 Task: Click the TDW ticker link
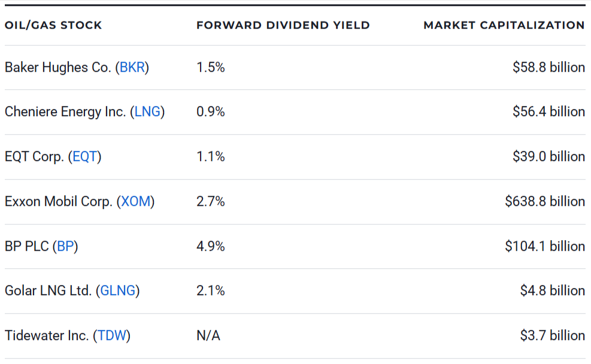(112, 336)
